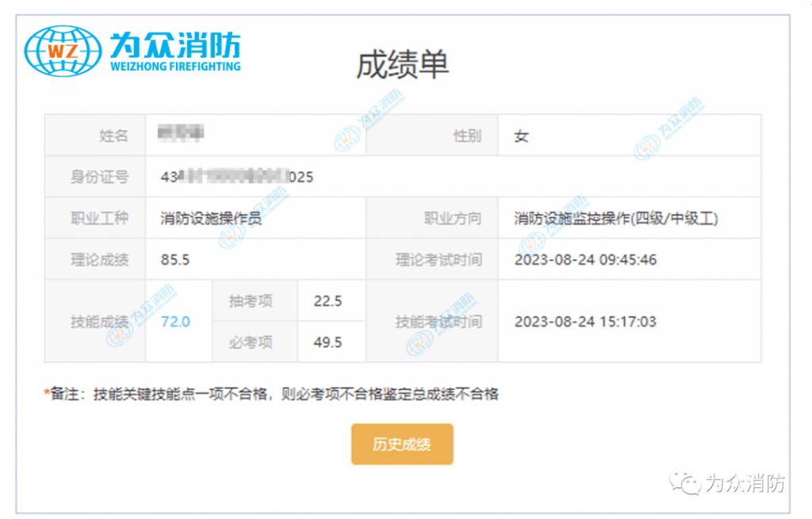Click the 历史成绩 button
Viewport: 812px width, 519px height.
(x=402, y=444)
